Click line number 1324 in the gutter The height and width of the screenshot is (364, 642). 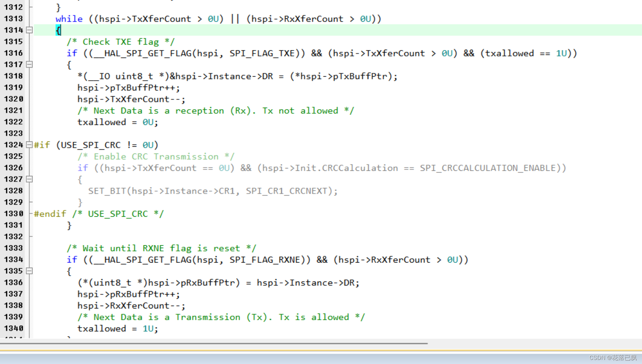(13, 145)
